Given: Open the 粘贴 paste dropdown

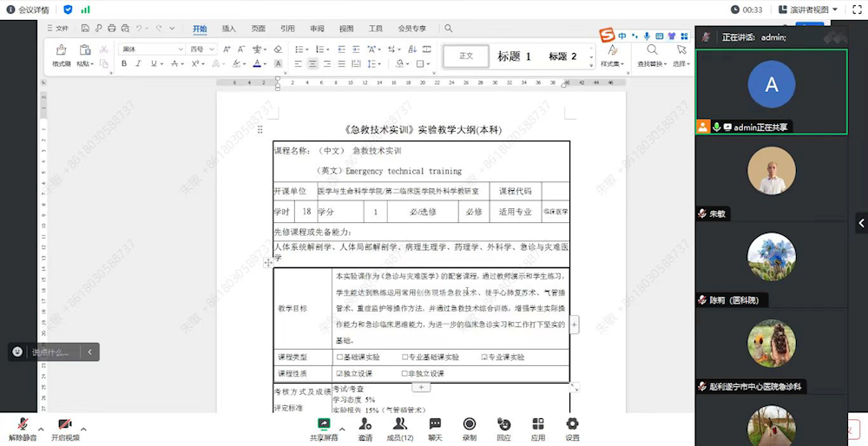Looking at the screenshot, I should [85, 63].
